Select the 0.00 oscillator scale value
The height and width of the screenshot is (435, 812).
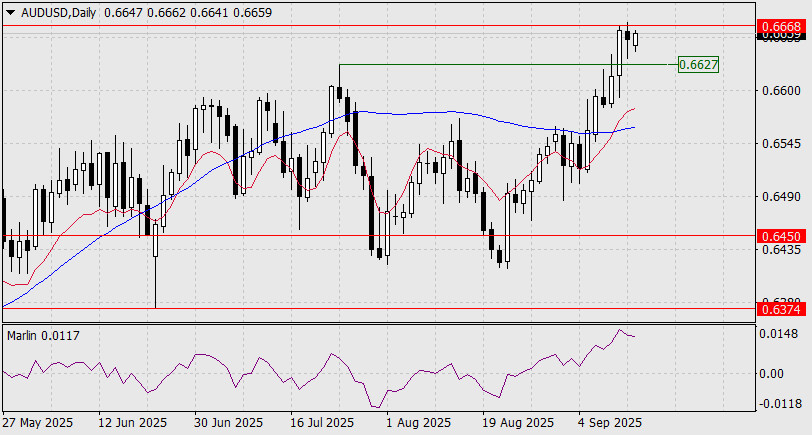pyautogui.click(x=774, y=373)
